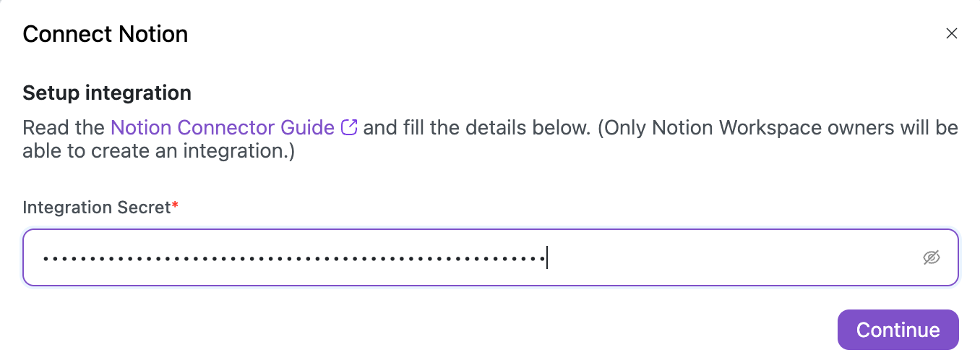The height and width of the screenshot is (363, 980).
Task: Open the Notion Connector Guide link
Action: click(222, 128)
